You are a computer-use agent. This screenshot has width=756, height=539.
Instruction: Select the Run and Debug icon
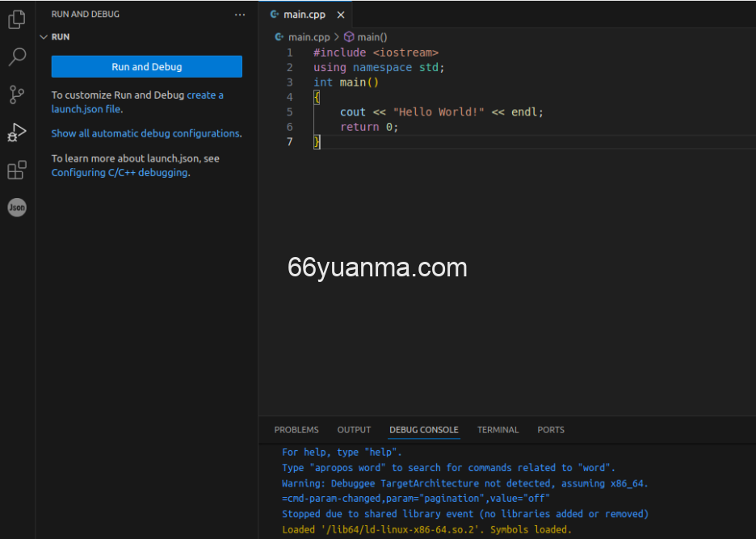(x=16, y=131)
